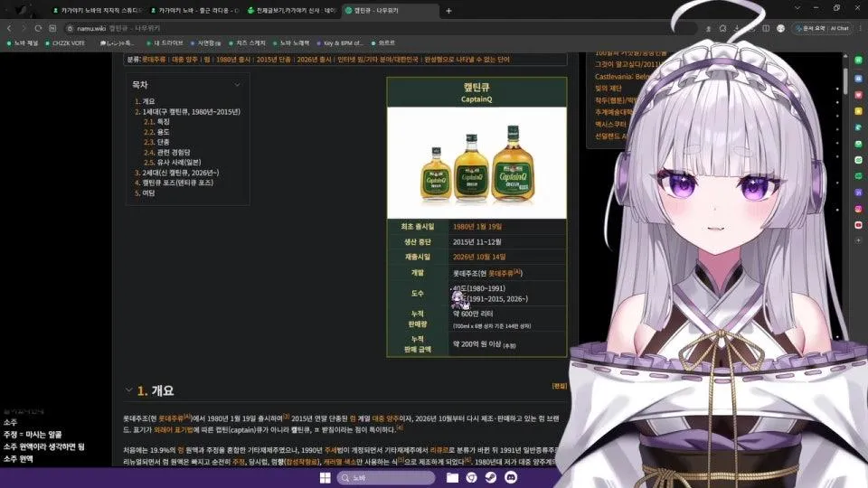This screenshot has width=868, height=488.
Task: Collapse section 1. 개요 heading chevron
Action: click(x=129, y=390)
